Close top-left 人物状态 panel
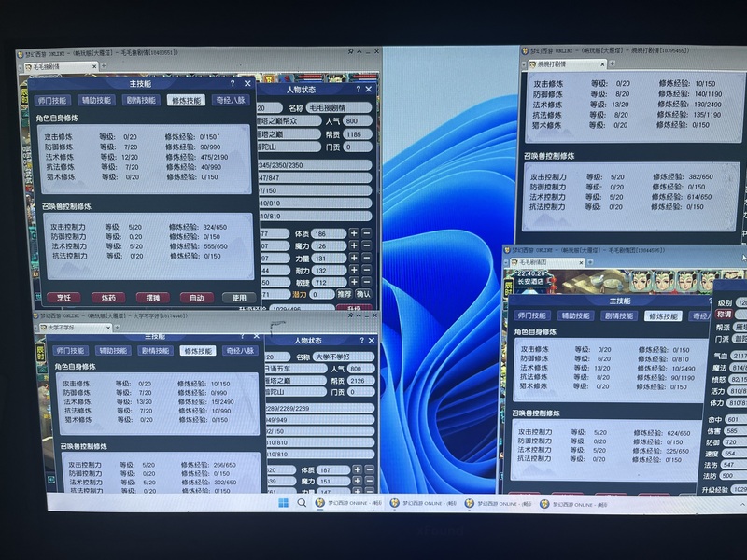This screenshot has height=560, width=747. tap(369, 89)
